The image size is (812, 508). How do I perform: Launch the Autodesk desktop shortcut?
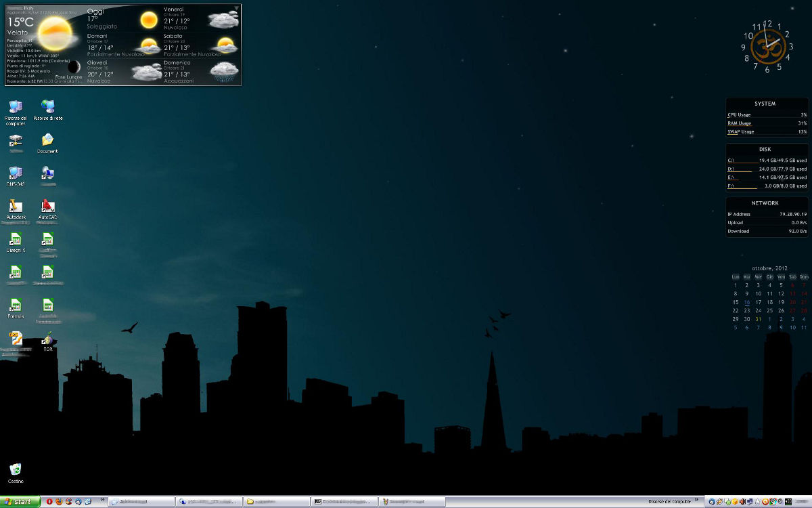(x=15, y=207)
